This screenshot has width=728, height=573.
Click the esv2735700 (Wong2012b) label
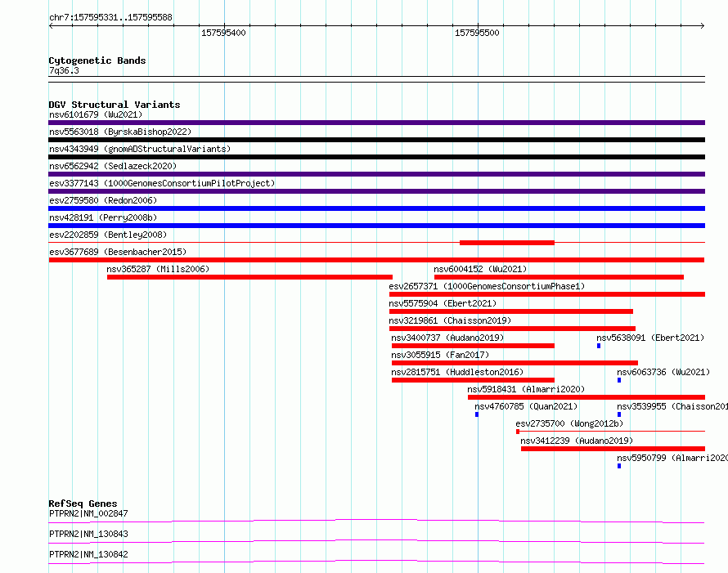click(569, 423)
